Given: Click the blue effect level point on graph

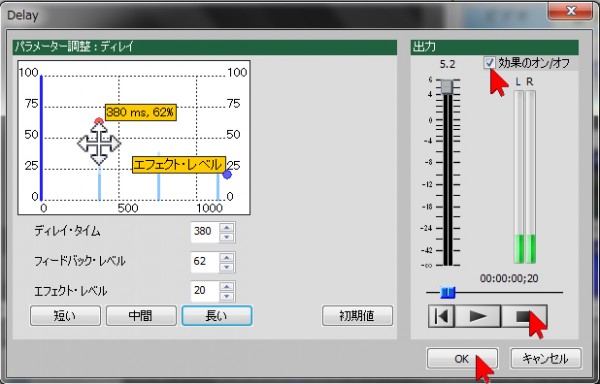Looking at the screenshot, I should click(227, 175).
